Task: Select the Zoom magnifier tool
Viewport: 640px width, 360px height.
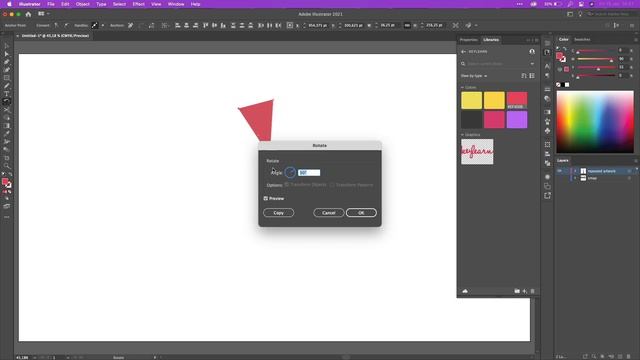Action: (7, 166)
